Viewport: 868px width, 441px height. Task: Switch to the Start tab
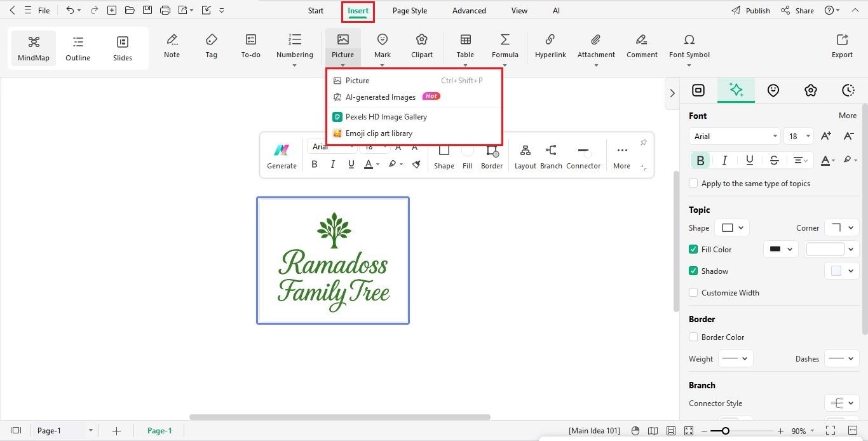(x=316, y=11)
